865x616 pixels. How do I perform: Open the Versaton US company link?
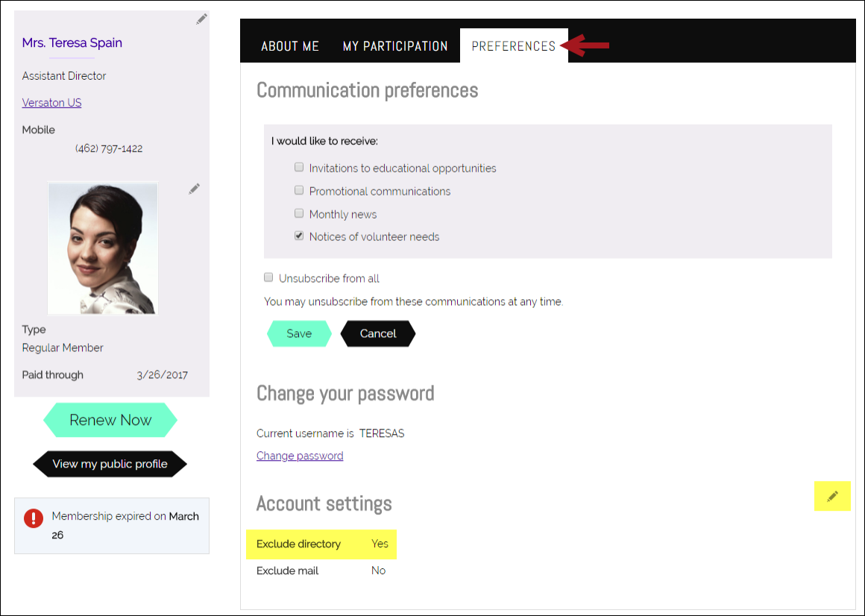tap(52, 103)
